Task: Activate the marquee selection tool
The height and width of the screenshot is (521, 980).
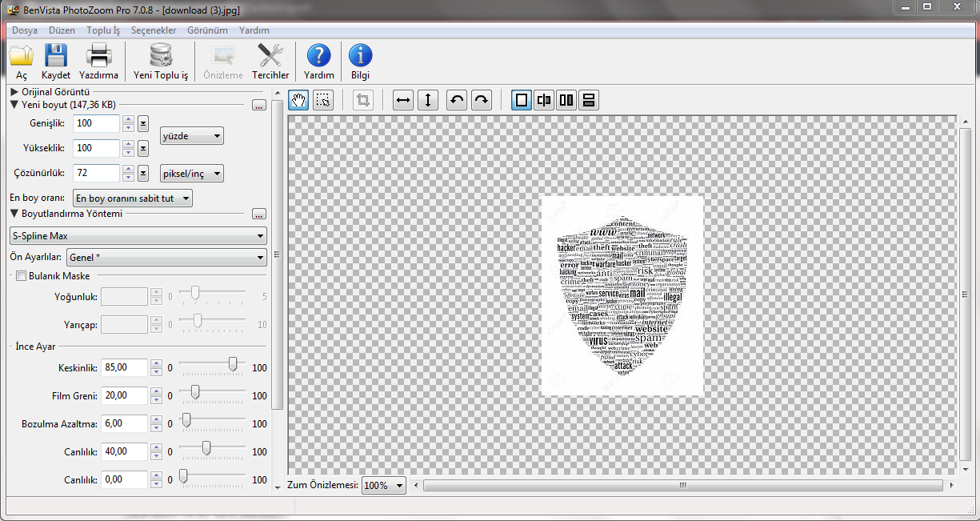Action: pos(322,100)
